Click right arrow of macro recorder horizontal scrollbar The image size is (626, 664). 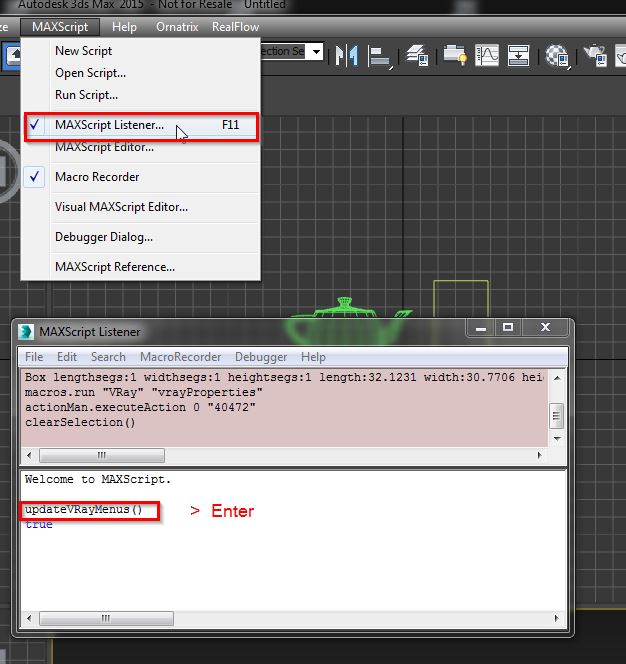pos(539,456)
